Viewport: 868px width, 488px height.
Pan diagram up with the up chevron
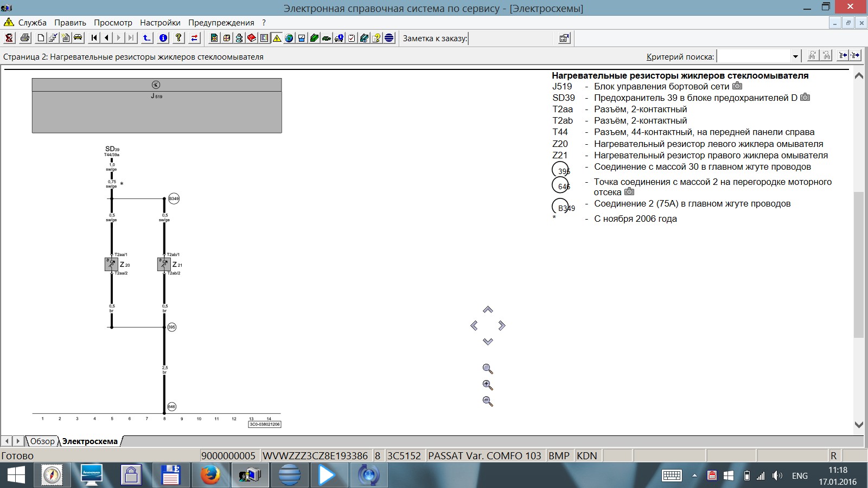coord(488,310)
